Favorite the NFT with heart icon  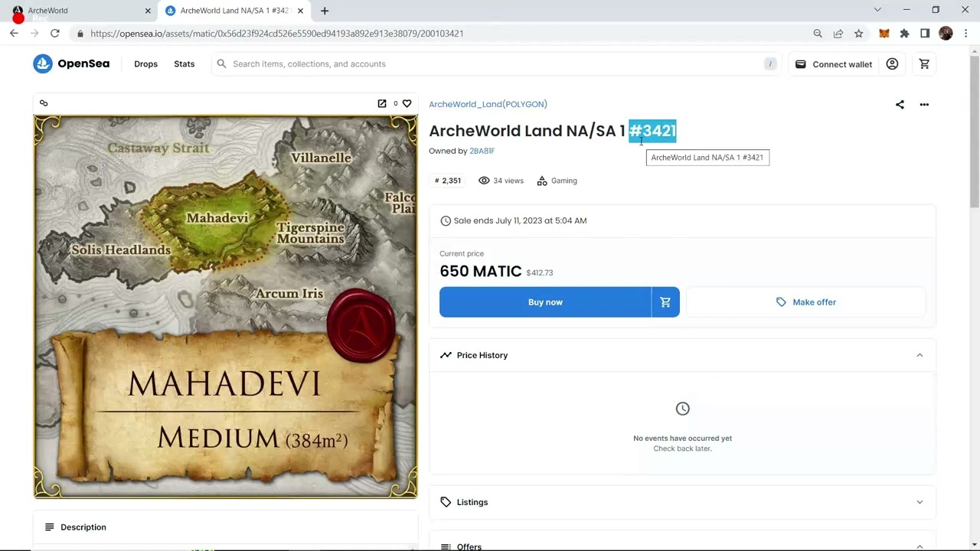click(407, 103)
